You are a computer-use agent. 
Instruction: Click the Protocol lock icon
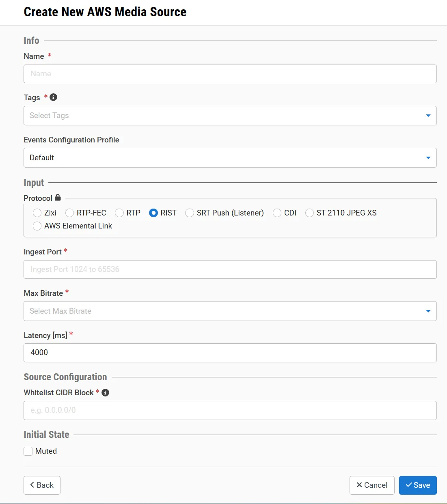pos(58,198)
